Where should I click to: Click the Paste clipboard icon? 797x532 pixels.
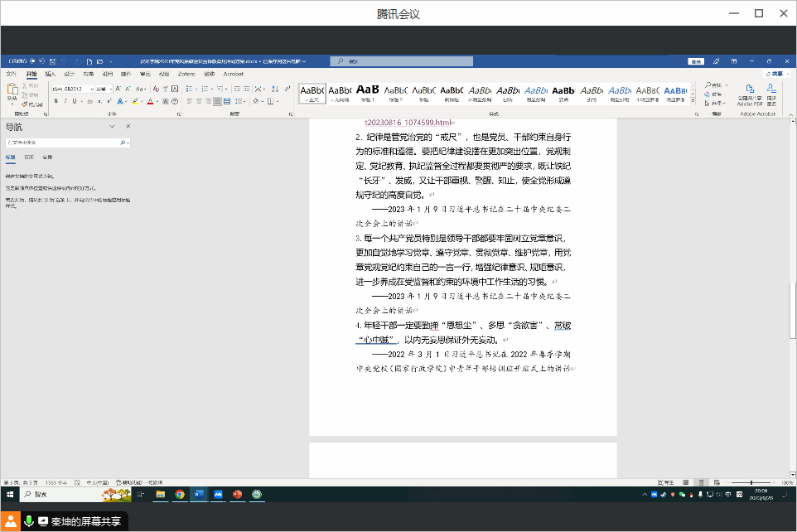12,91
